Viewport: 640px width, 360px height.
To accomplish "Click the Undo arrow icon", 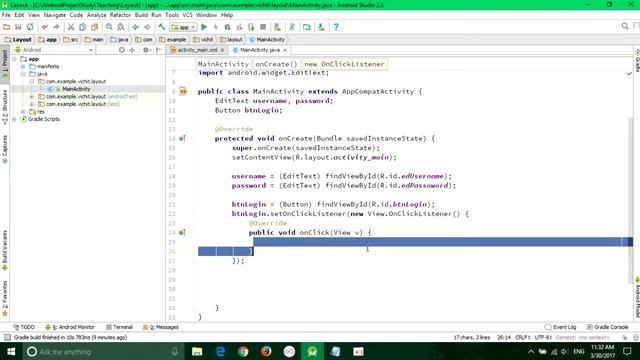I will 44,27.
